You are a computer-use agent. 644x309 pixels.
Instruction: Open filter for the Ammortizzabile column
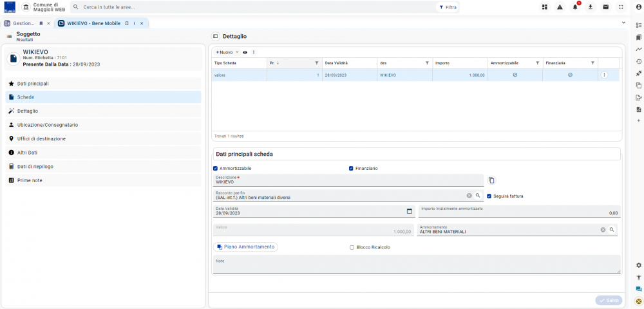537,63
